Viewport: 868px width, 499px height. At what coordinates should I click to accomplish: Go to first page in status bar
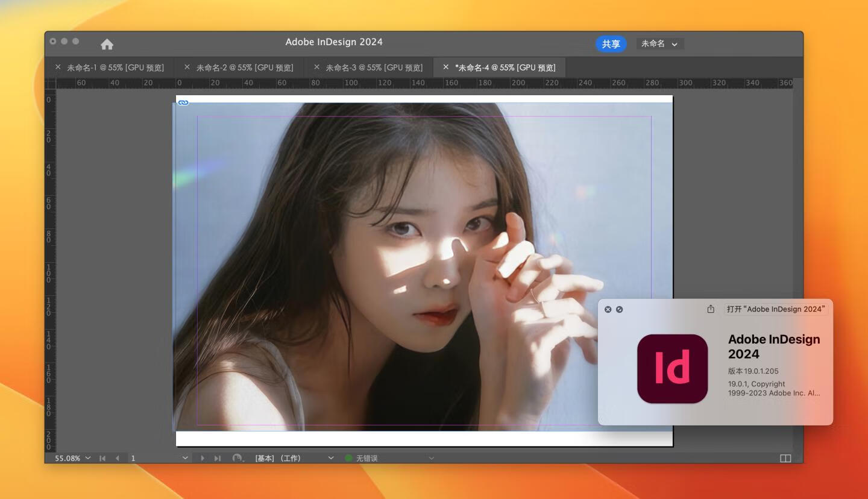coord(102,458)
